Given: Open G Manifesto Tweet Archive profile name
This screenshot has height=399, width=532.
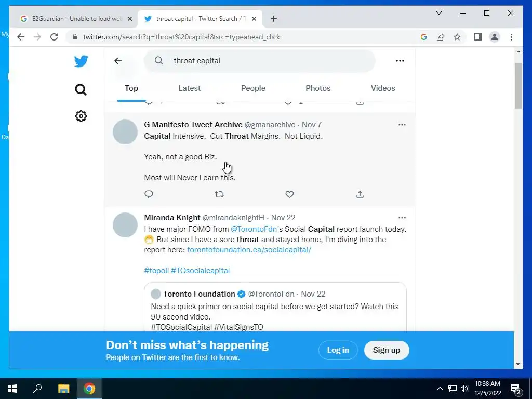Looking at the screenshot, I should (x=193, y=125).
